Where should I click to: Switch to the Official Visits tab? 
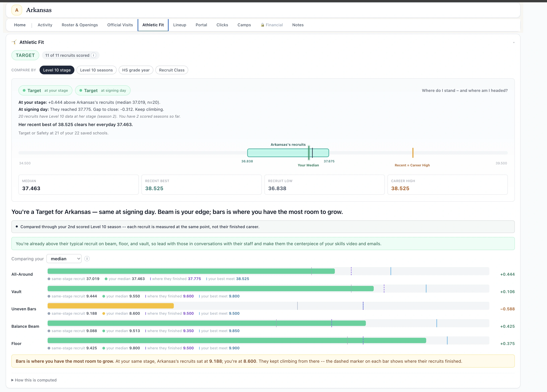click(x=120, y=25)
